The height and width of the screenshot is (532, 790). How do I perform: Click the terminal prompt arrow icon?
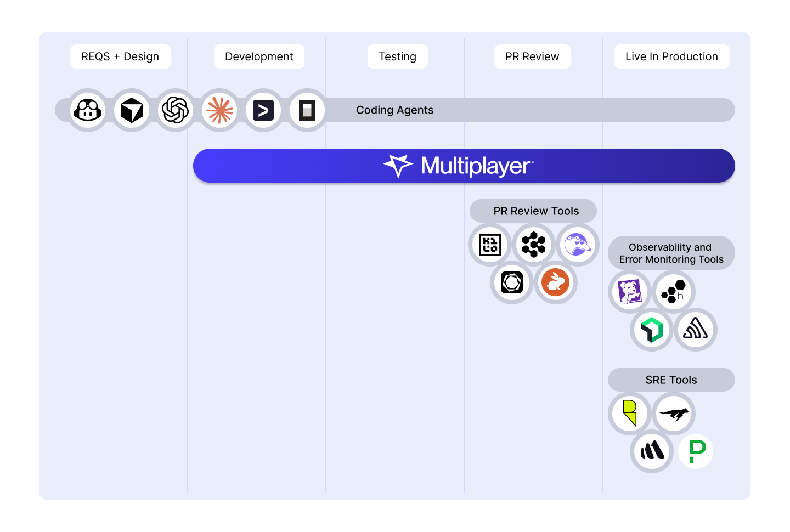point(263,110)
